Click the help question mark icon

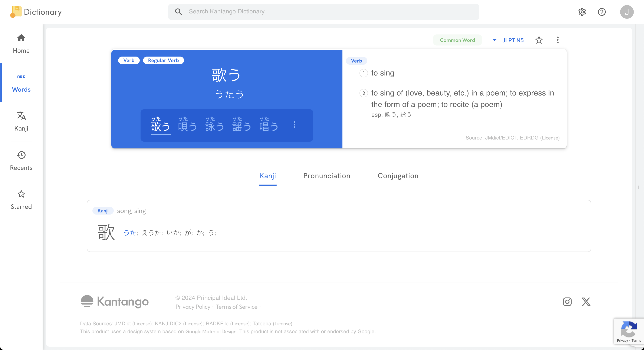(601, 12)
